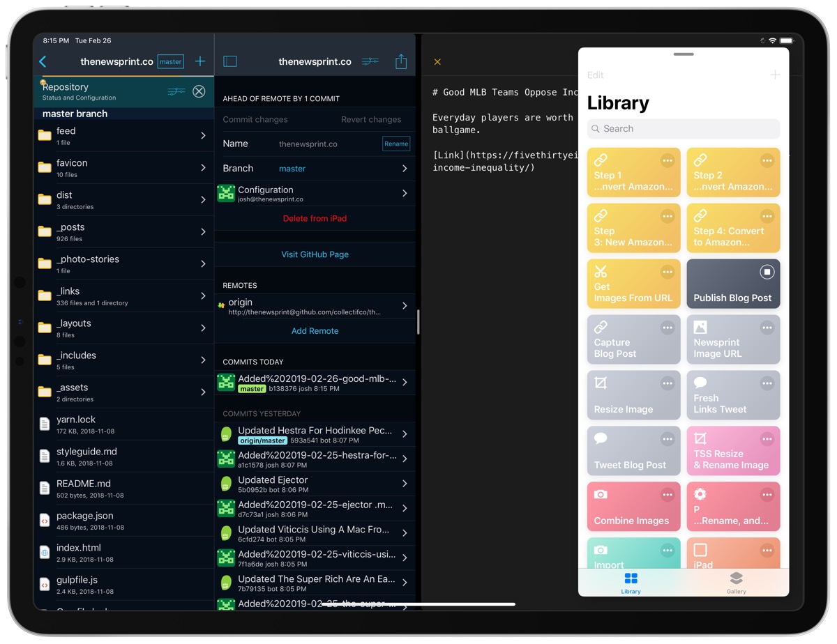Toggle sidebar panel icon in repository header

coord(230,61)
